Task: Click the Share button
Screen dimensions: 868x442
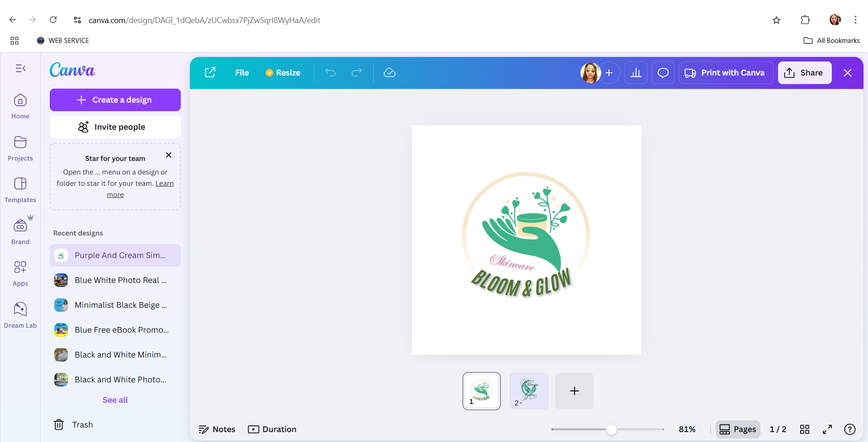Action: pos(805,73)
